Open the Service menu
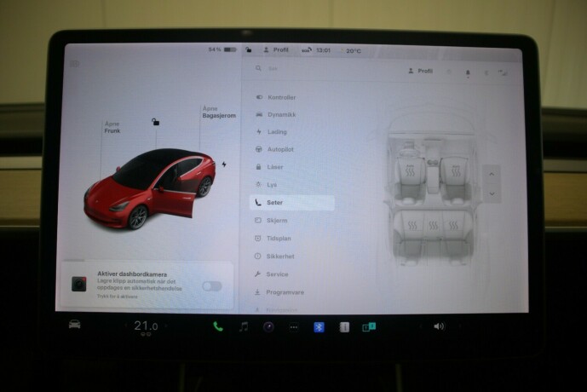 pyautogui.click(x=272, y=274)
